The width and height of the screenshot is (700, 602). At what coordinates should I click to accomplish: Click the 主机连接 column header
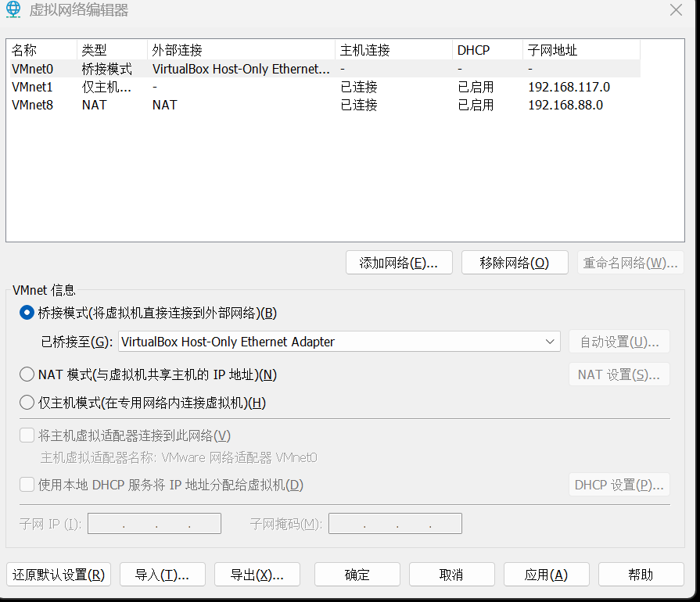coord(394,50)
